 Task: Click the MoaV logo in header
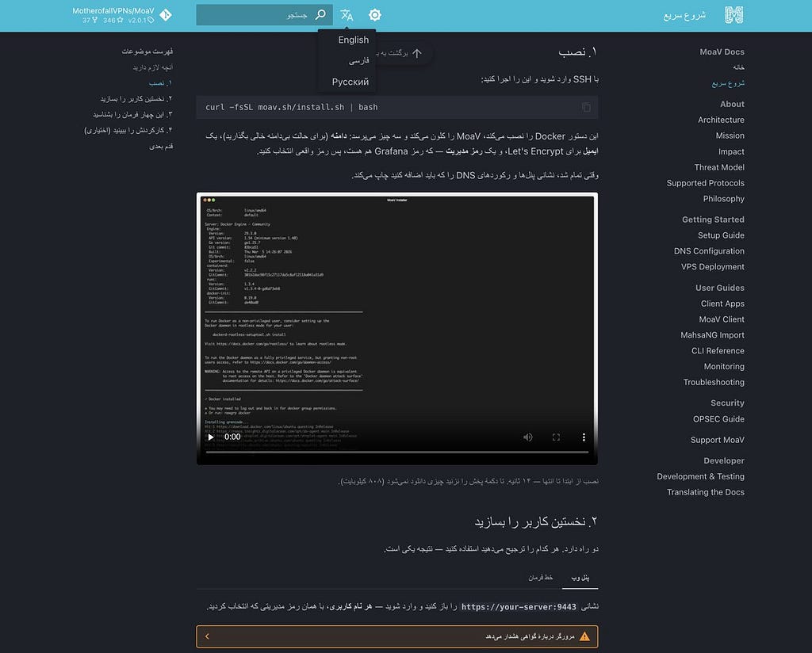(733, 15)
